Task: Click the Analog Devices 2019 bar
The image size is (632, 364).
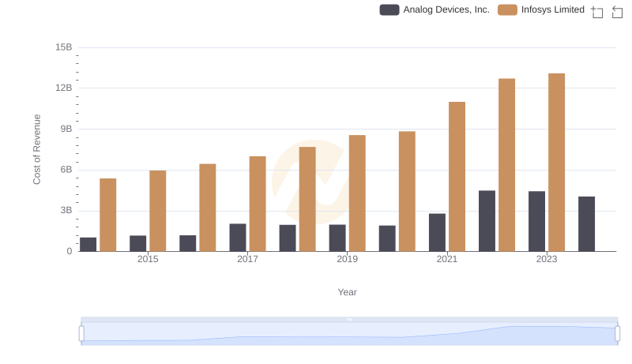Action: (x=337, y=238)
